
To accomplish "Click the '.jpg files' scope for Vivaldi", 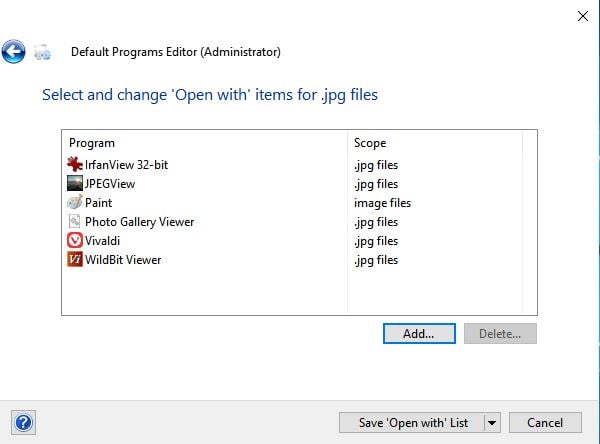I will pyautogui.click(x=376, y=242).
